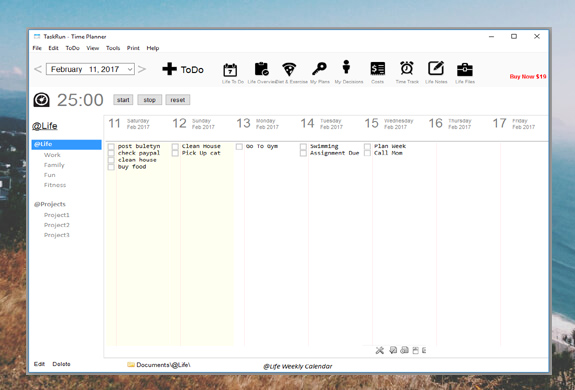Screen dimensions: 575x390
Task: Click Delete at the sidebar bottom
Action: (61, 364)
